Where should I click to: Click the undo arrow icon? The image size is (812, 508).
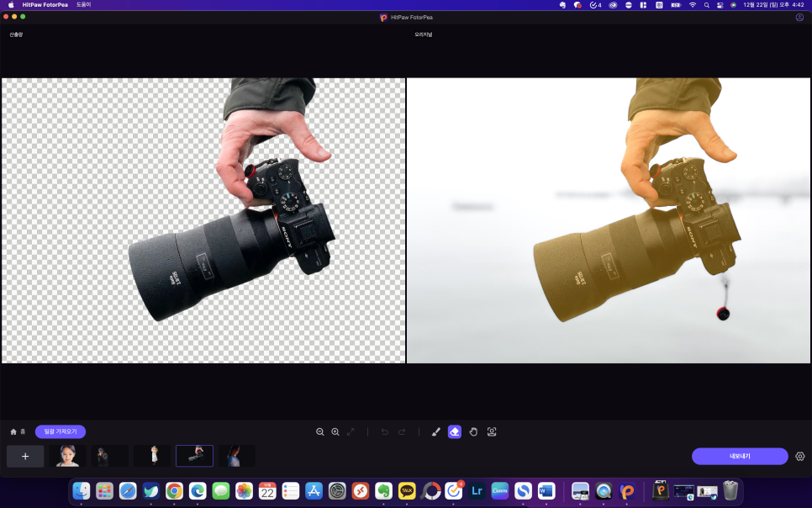(385, 431)
